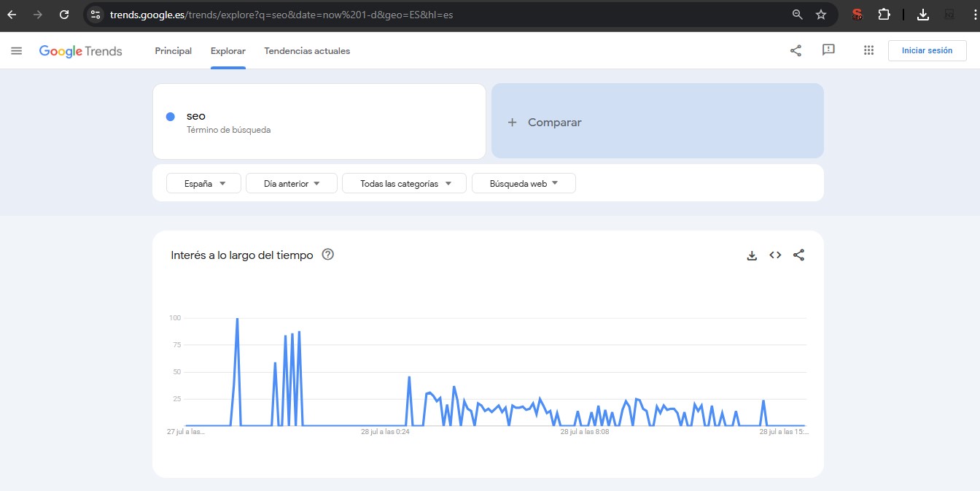Open the hamburger main menu

click(17, 50)
